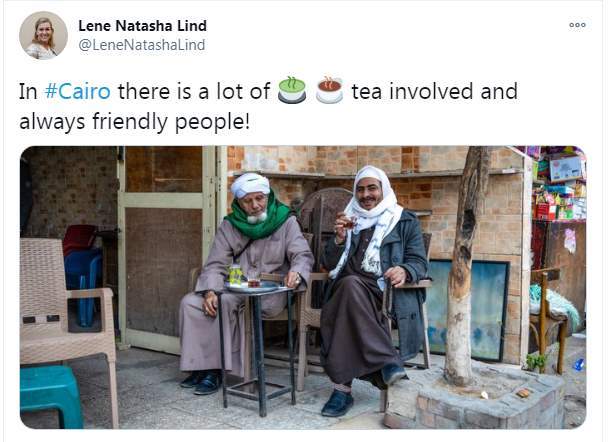Image resolution: width=610 pixels, height=442 pixels.
Task: Click the brick planter around the tree
Action: click(480, 405)
